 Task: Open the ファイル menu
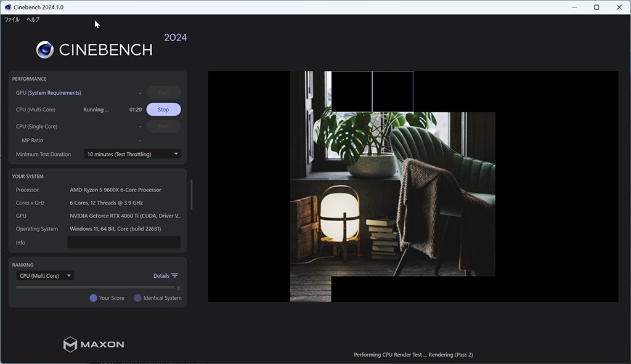(12, 19)
